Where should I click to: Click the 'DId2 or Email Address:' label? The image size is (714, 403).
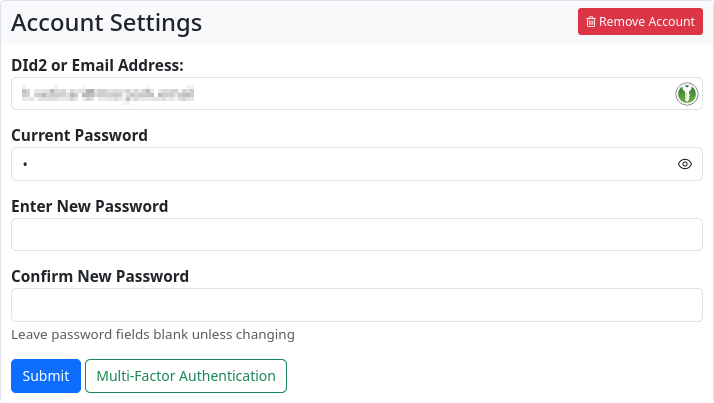click(x=97, y=65)
